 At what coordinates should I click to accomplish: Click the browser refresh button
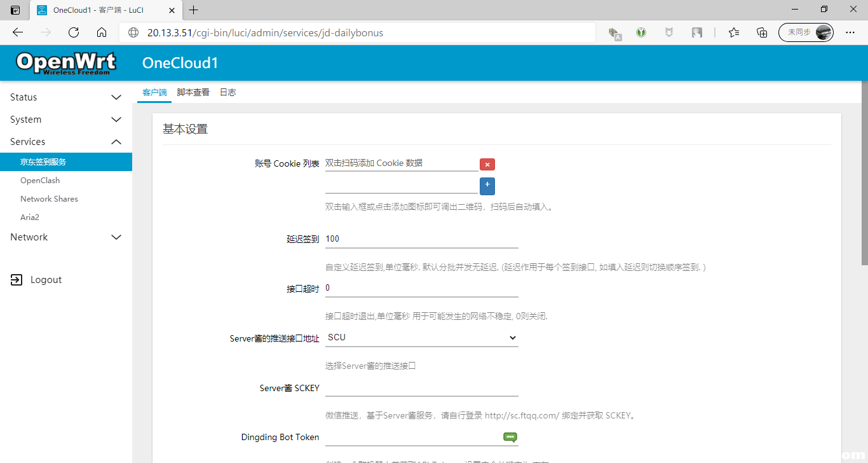point(74,32)
